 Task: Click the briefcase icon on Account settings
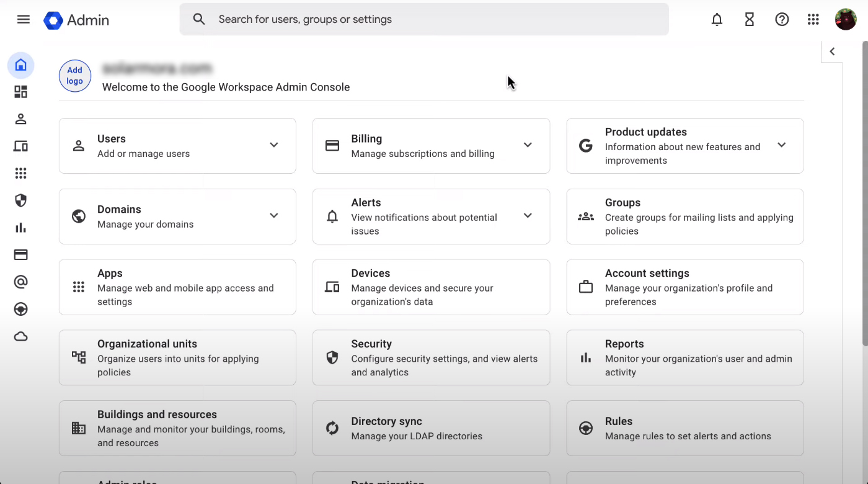(586, 287)
